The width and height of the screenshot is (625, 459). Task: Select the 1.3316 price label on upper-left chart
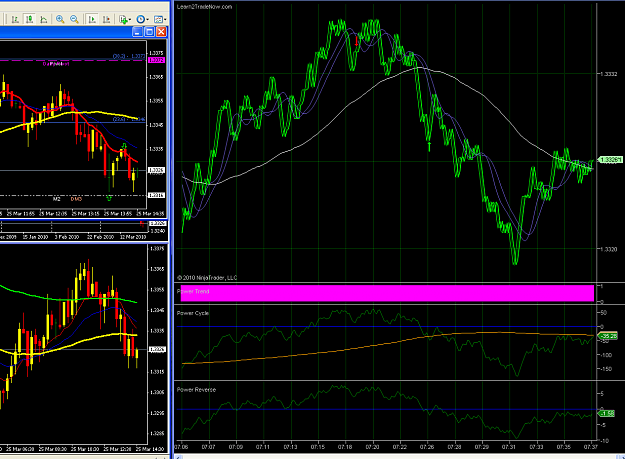(156, 195)
